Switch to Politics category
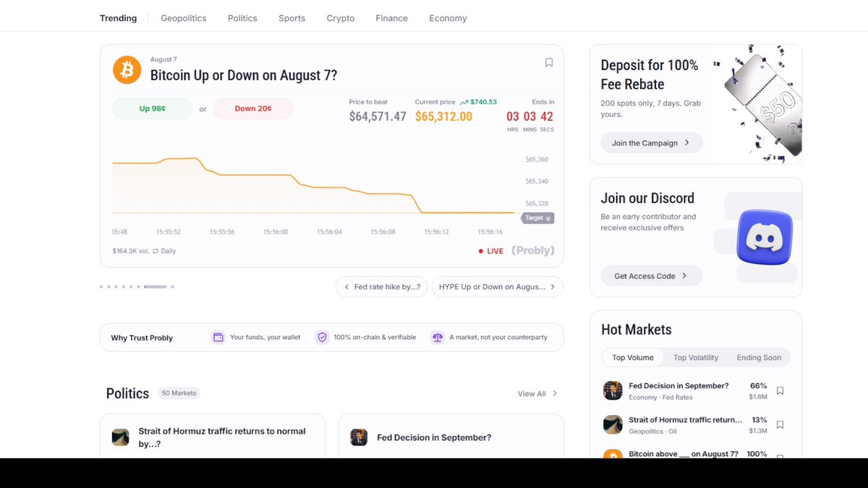Viewport: 868px width, 488px height. tap(242, 18)
